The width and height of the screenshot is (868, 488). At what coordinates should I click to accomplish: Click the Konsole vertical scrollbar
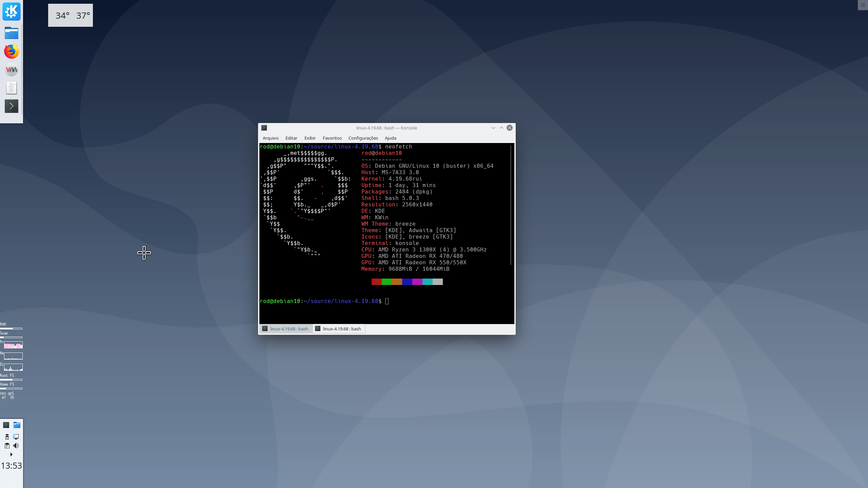511,205
